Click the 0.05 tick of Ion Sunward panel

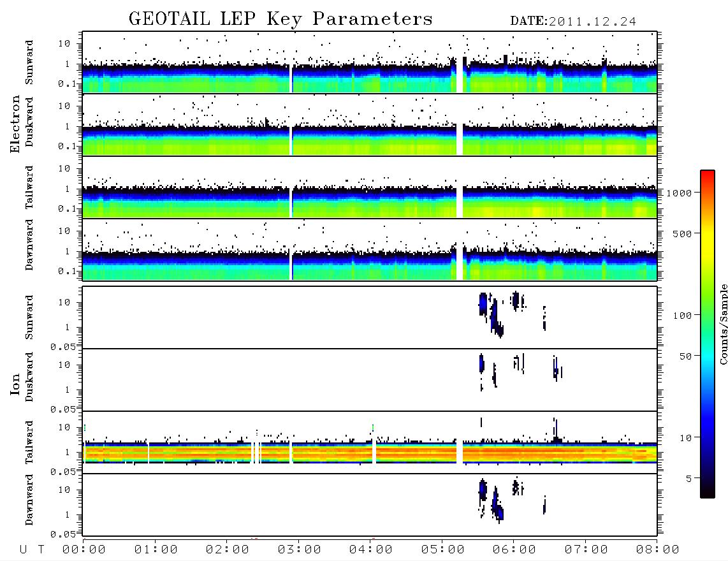pyautogui.click(x=63, y=347)
